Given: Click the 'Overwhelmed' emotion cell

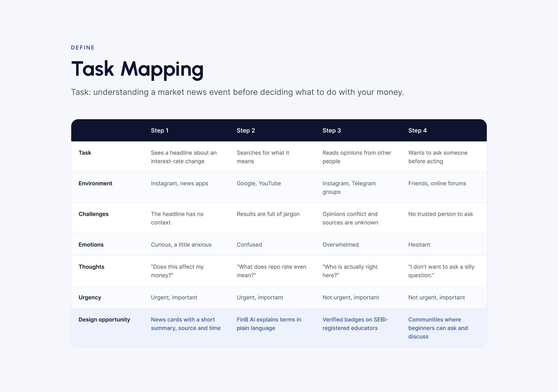Looking at the screenshot, I should pos(340,245).
